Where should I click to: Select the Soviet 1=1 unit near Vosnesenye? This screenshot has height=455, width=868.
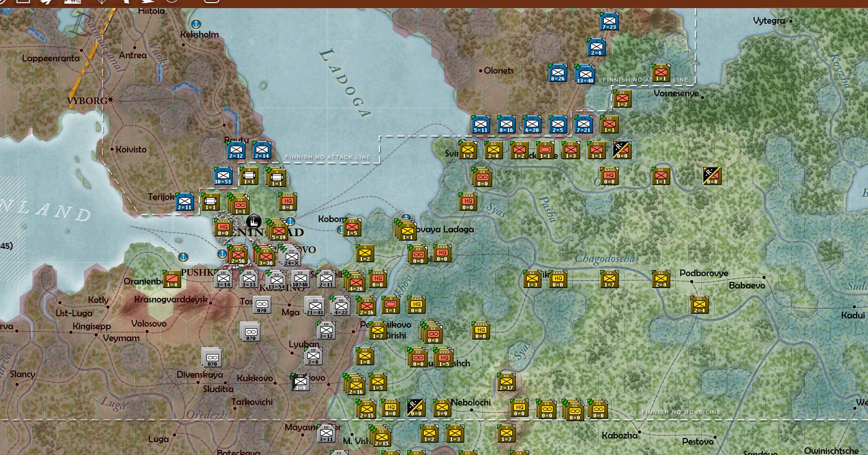661,73
